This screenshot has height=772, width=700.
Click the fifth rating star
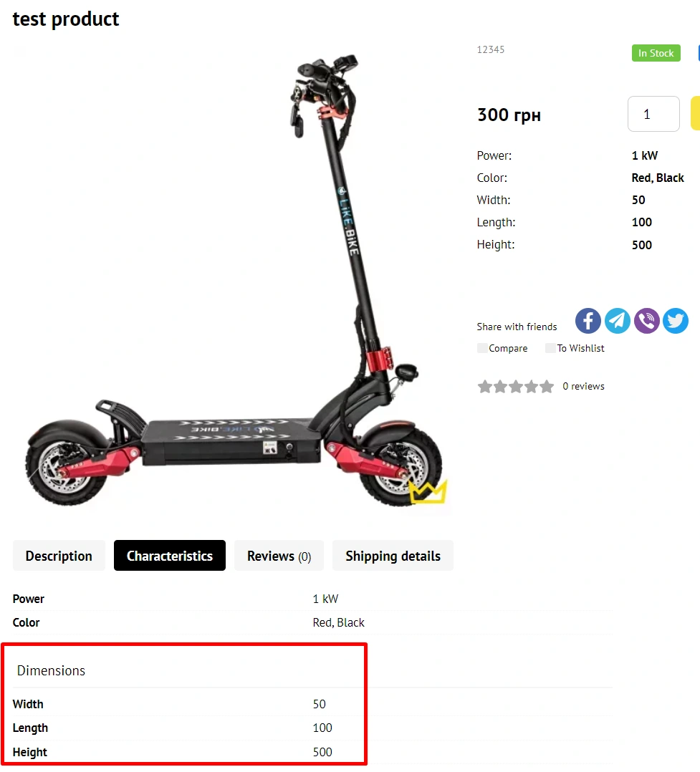(547, 387)
